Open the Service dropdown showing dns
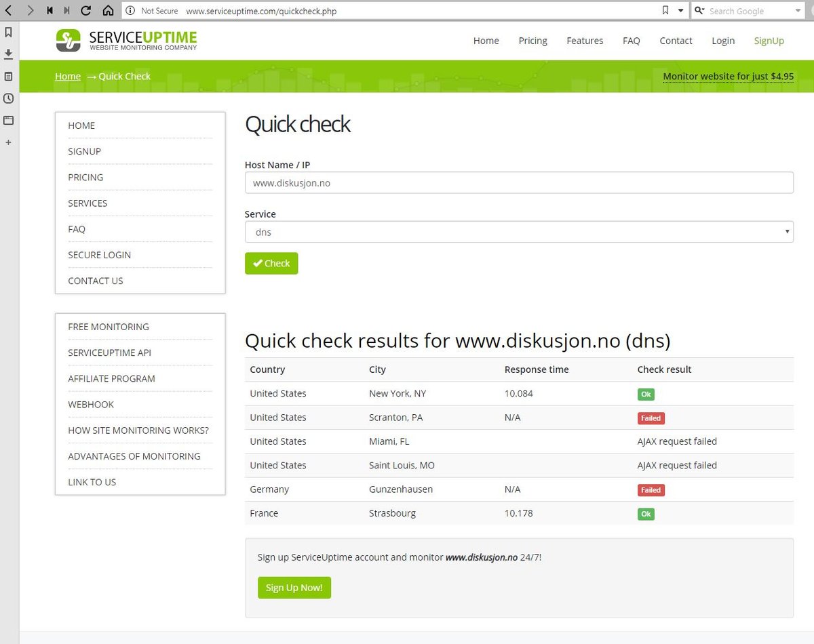Screen dimensions: 814x644 (x=519, y=232)
